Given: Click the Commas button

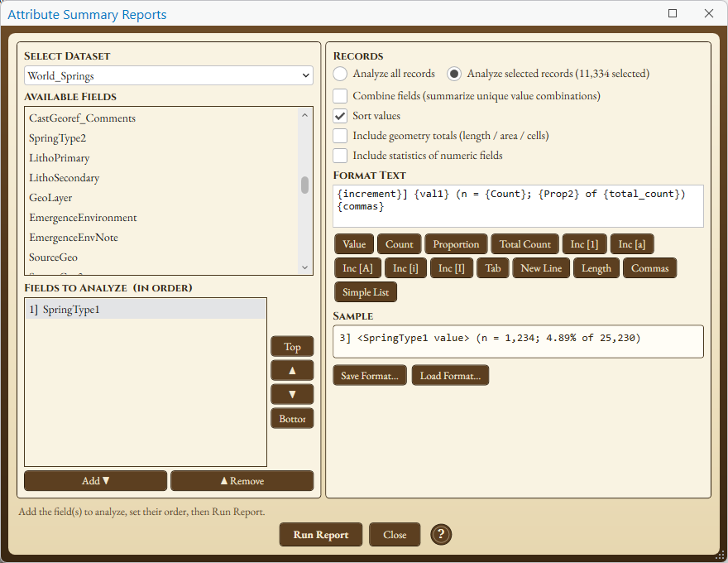Looking at the screenshot, I should tap(649, 268).
